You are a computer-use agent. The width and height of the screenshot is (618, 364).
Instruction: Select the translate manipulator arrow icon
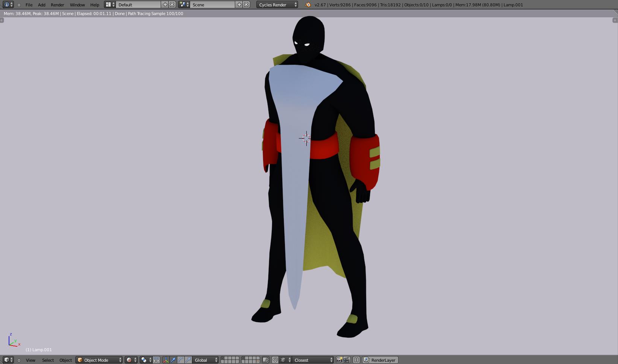click(x=173, y=360)
